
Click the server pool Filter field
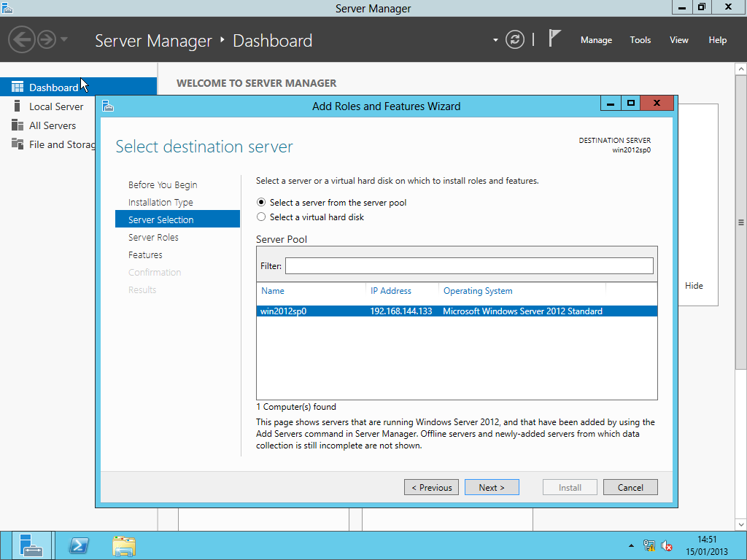(x=469, y=266)
